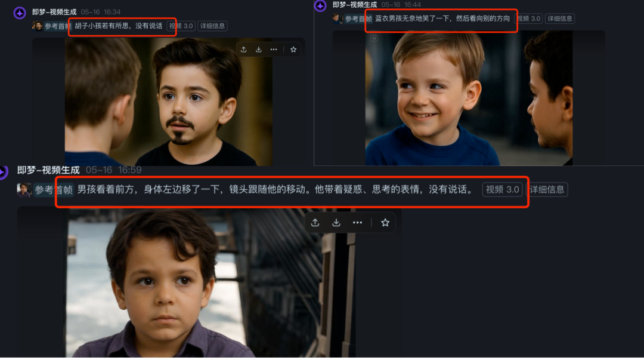Toggle favorite star on the purple-shirt boy video
Screen dimensions: 644x363
point(385,223)
